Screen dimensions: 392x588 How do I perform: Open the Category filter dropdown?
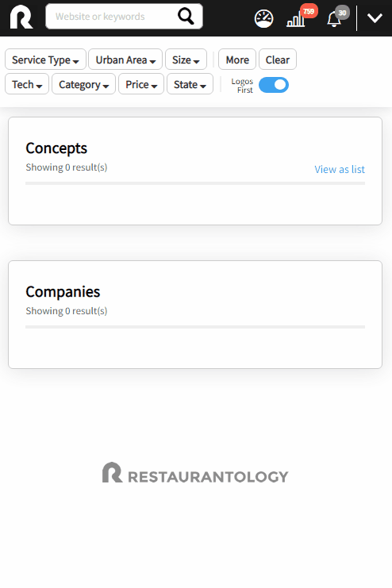(83, 84)
